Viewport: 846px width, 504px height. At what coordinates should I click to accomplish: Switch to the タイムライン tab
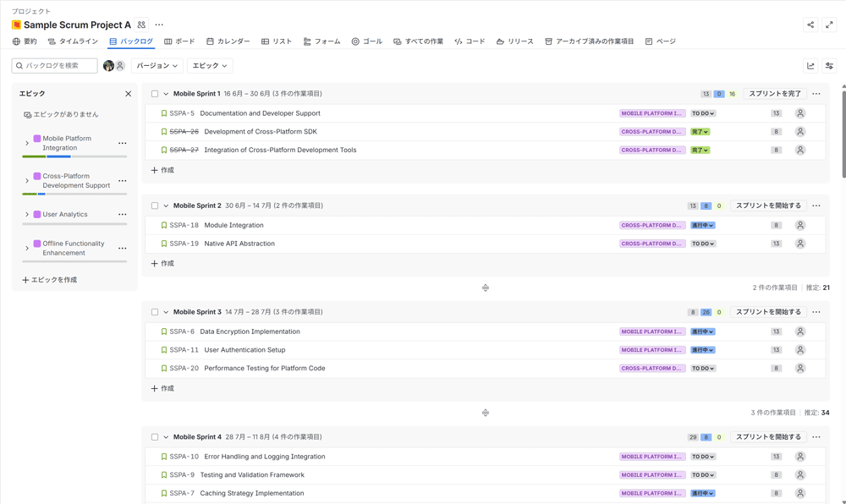(x=73, y=41)
